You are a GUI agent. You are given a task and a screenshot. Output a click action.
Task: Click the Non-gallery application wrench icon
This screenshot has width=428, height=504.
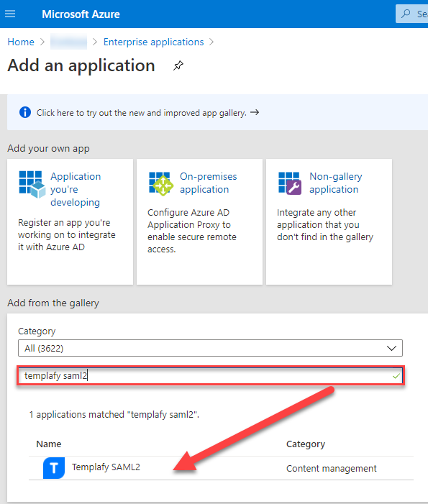coord(290,183)
